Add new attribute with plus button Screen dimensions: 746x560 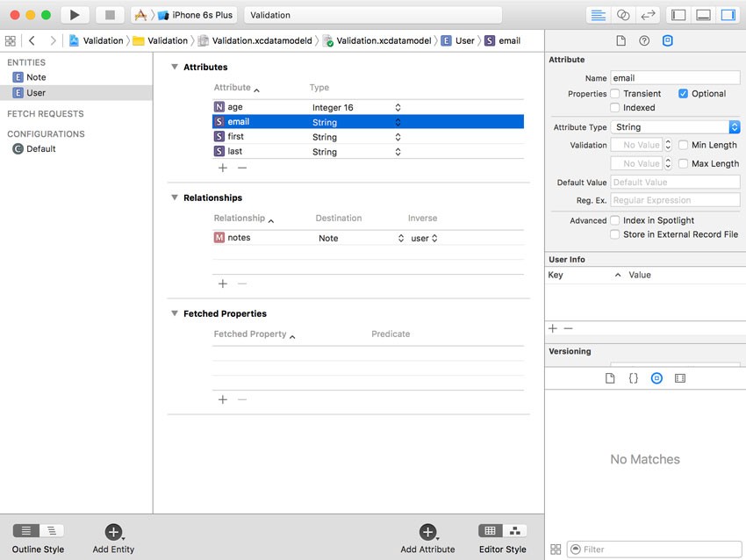tap(223, 168)
